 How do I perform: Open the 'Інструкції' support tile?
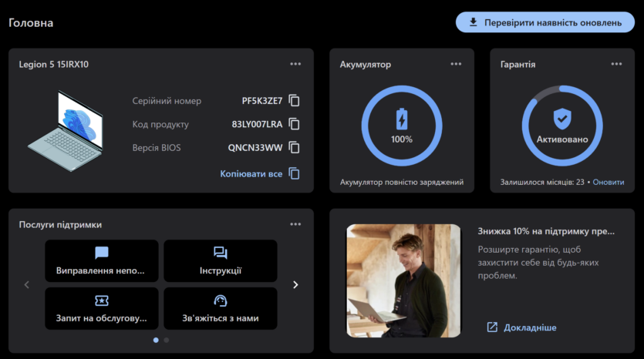point(221,261)
